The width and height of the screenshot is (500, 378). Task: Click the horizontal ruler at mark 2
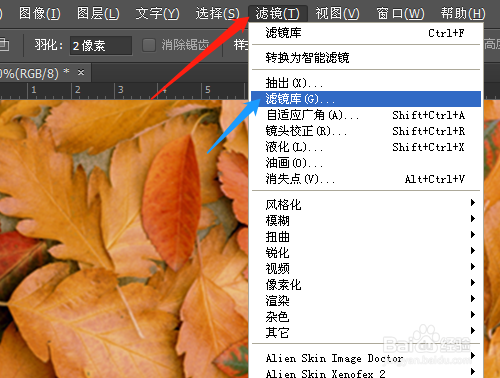77,90
